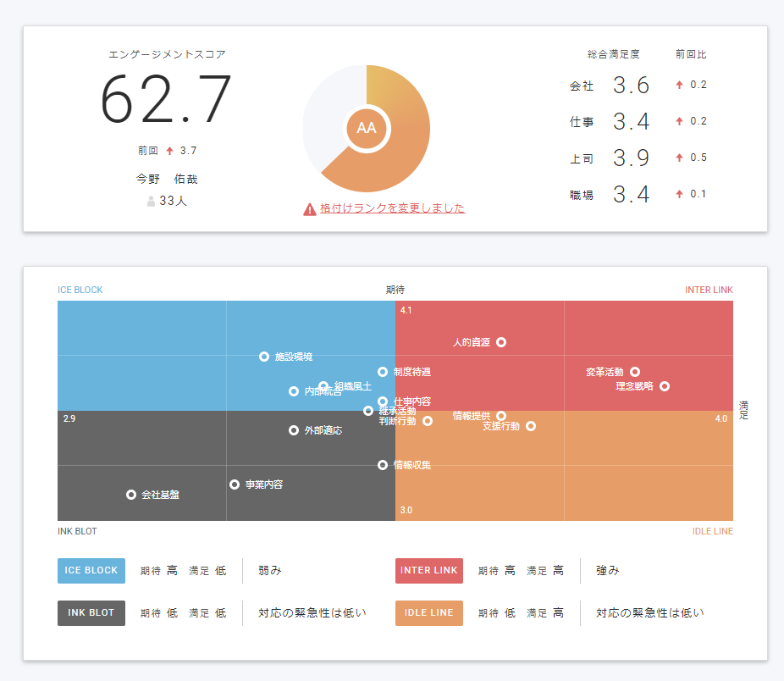This screenshot has height=681, width=784.
Task: Click the 強み description text
Action: (x=608, y=570)
